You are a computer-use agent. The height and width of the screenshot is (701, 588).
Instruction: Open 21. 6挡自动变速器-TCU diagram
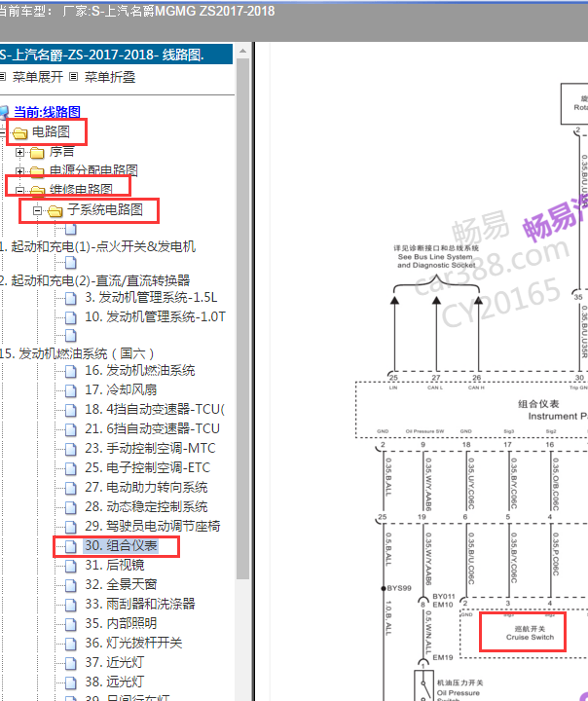pyautogui.click(x=153, y=429)
